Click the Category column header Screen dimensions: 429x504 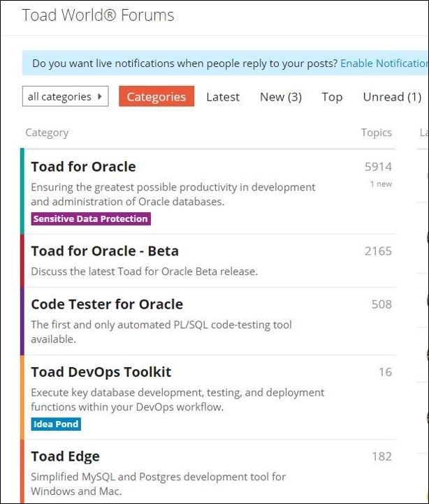pyautogui.click(x=47, y=133)
